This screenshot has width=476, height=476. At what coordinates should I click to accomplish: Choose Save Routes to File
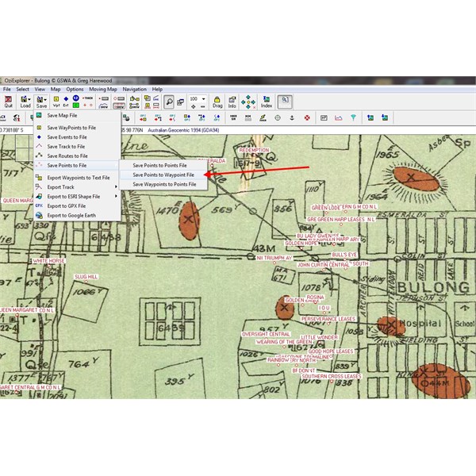click(77, 156)
